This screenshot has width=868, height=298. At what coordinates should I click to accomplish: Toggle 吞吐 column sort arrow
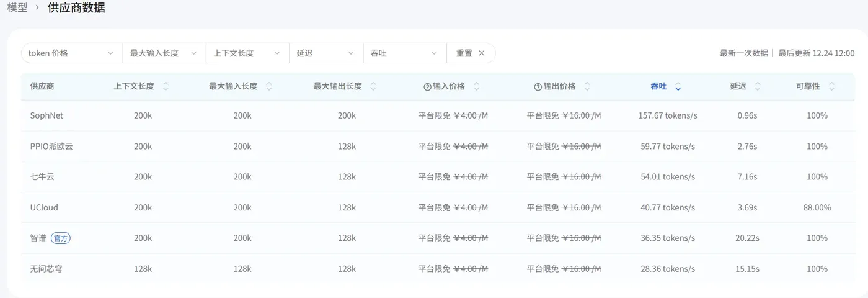pos(678,87)
